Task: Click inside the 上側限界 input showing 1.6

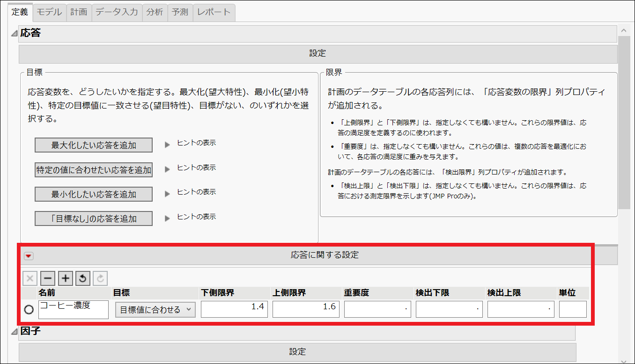Action: point(305,309)
